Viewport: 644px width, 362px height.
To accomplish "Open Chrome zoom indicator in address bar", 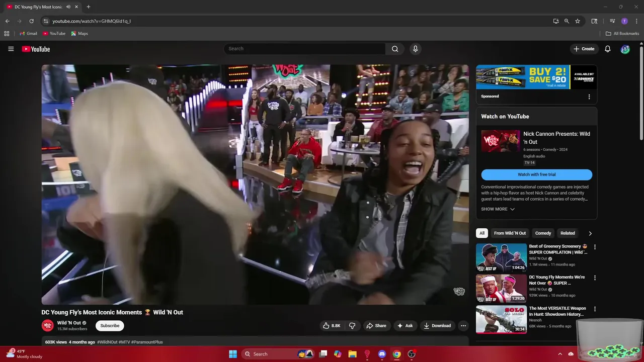I will pos(567,21).
